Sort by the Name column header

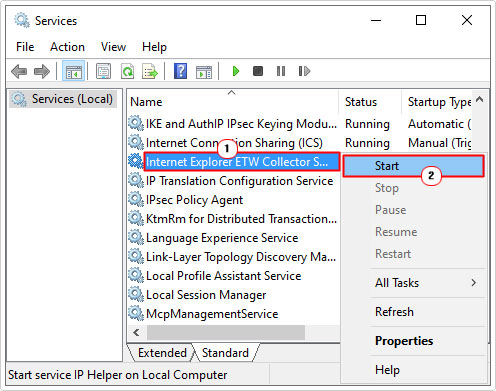(x=233, y=102)
